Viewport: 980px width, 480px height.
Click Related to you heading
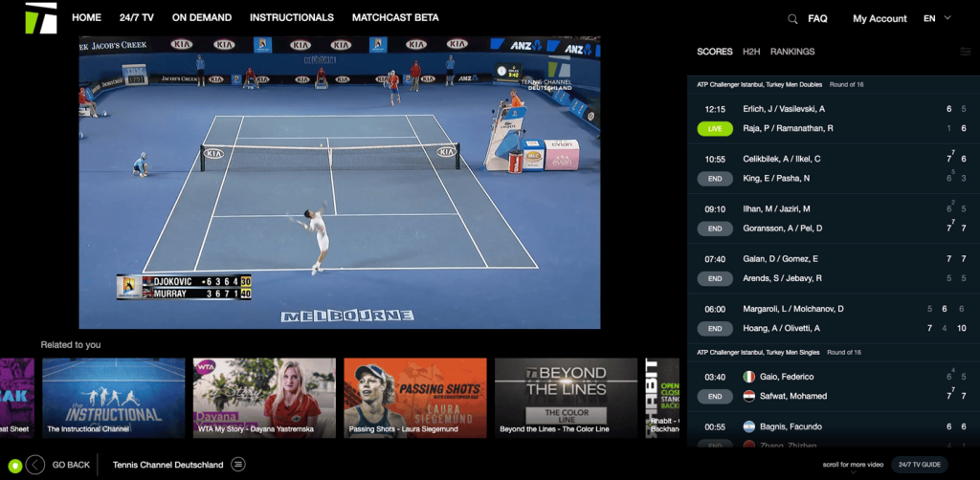[71, 344]
